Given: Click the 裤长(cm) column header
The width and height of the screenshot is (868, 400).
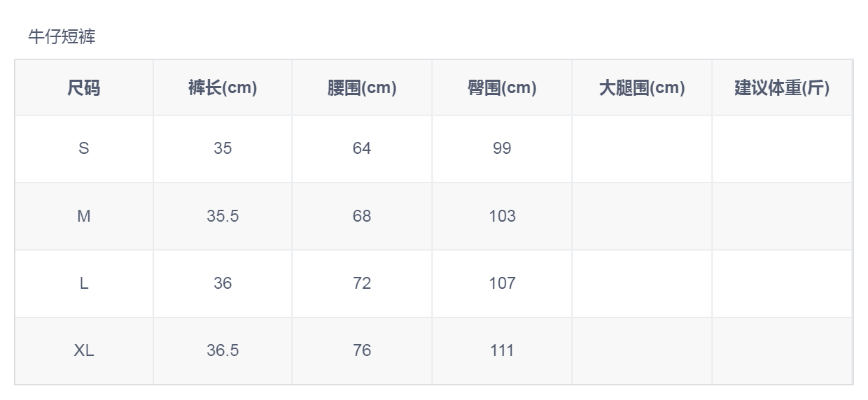Looking at the screenshot, I should coord(223,88).
